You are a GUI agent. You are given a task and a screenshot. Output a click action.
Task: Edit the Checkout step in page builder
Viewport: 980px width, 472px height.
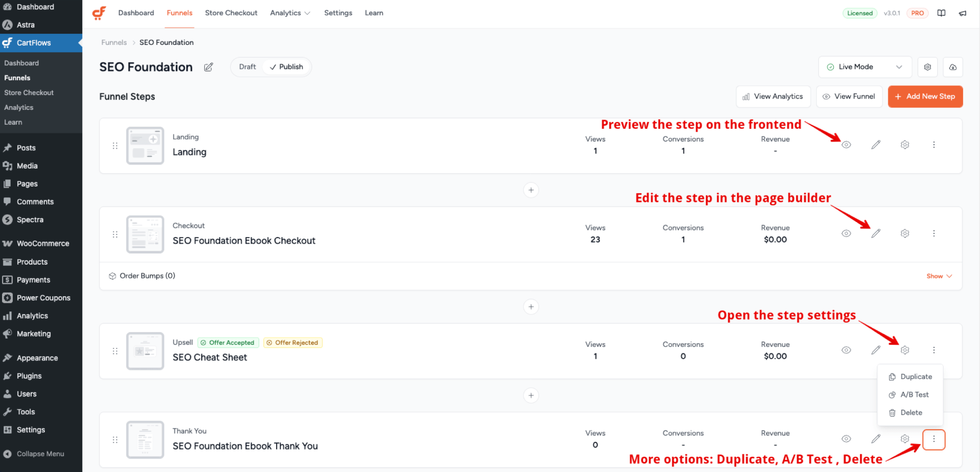tap(876, 233)
